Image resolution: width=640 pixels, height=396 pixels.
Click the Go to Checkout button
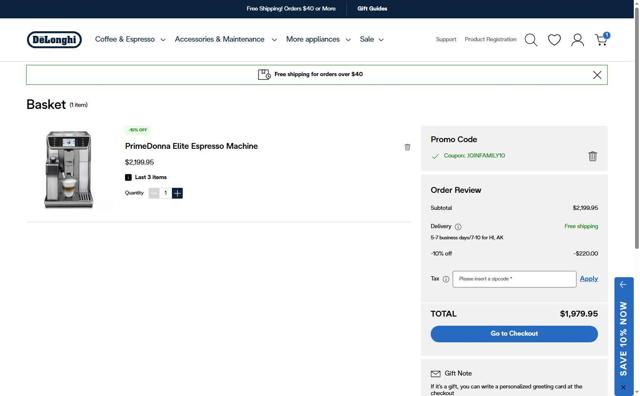514,334
